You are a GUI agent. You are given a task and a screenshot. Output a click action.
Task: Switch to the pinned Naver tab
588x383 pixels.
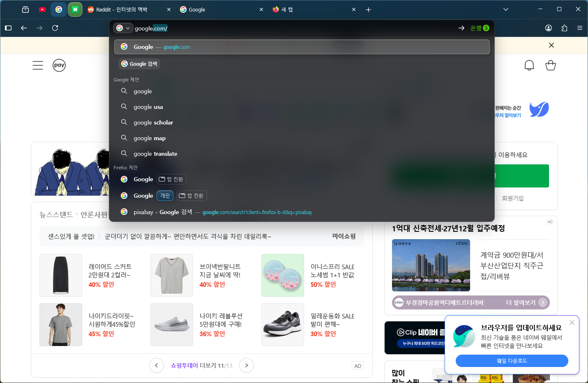(x=75, y=9)
